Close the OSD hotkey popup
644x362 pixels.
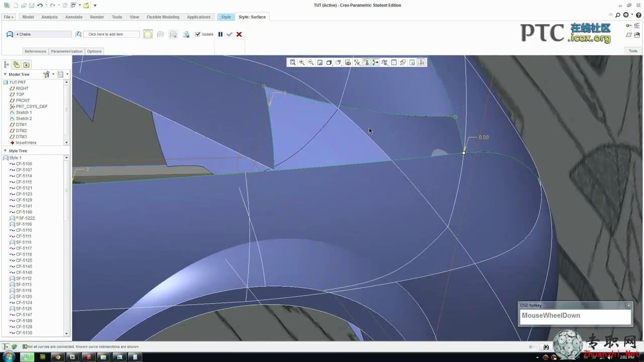click(x=628, y=305)
